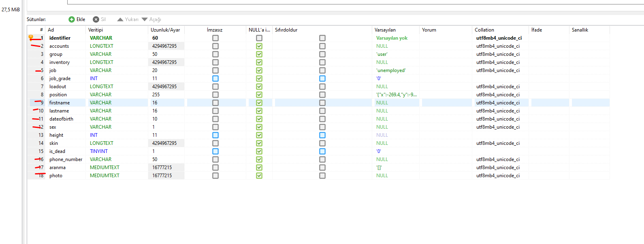Click the green Ekle plus icon
Image resolution: width=644 pixels, height=244 pixels.
[x=72, y=19]
